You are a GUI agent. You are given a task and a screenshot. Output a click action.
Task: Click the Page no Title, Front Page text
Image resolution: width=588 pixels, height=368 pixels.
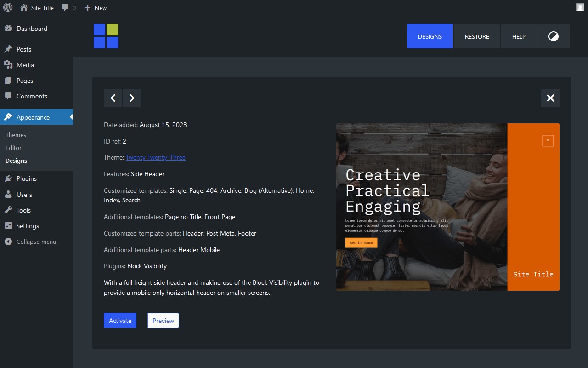click(200, 217)
